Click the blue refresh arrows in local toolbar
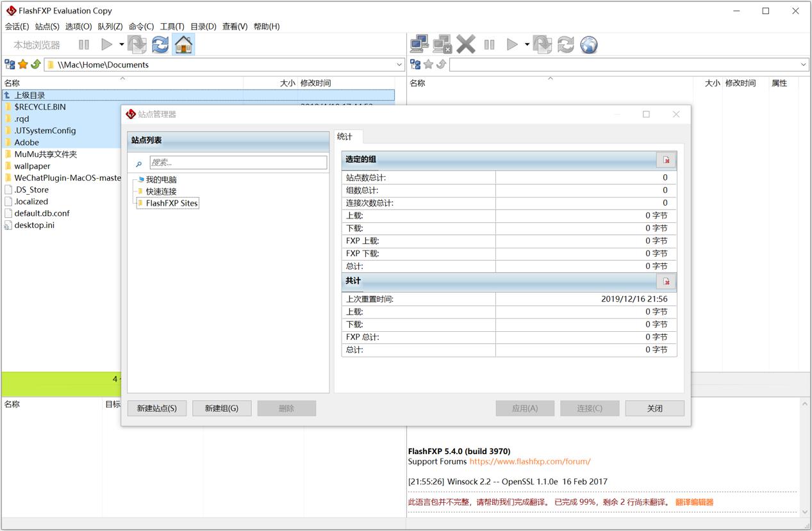This screenshot has height=531, width=812. tap(160, 44)
